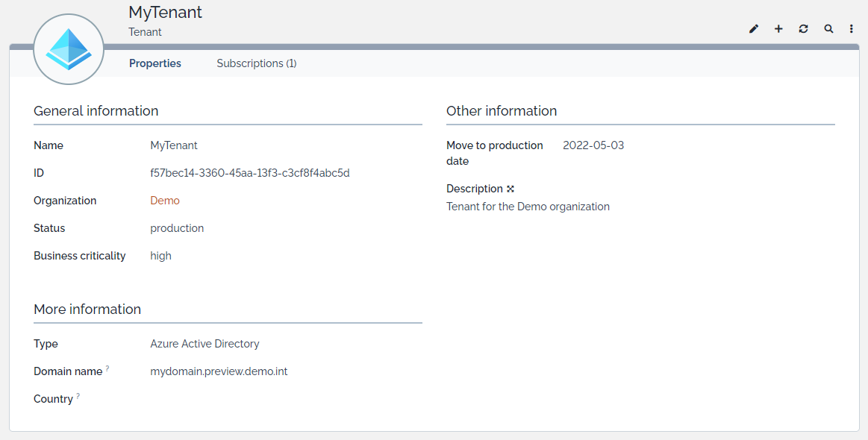This screenshot has width=868, height=440.
Task: Click the MyTenant page title
Action: [165, 13]
